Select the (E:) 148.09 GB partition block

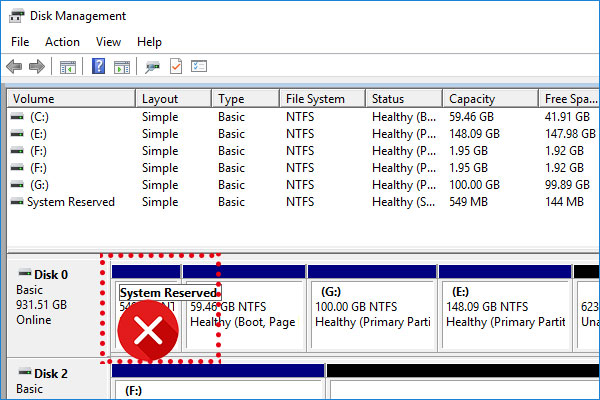(505, 308)
